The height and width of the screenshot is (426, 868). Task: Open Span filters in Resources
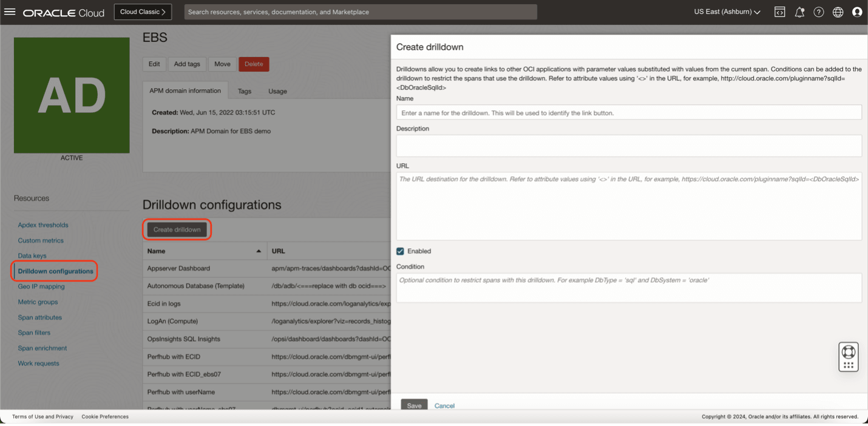(34, 333)
